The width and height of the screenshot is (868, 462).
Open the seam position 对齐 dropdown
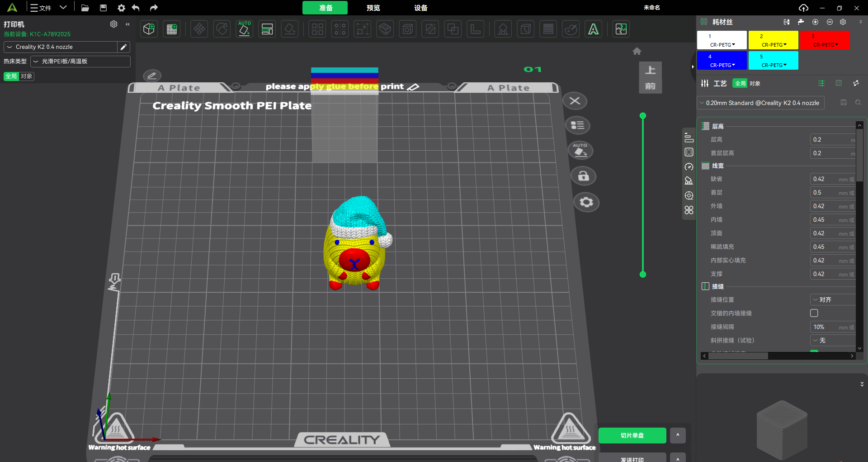[x=833, y=300]
